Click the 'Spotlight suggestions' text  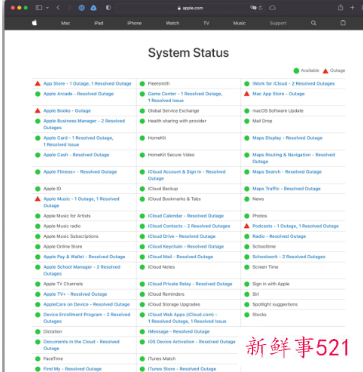[x=275, y=304]
